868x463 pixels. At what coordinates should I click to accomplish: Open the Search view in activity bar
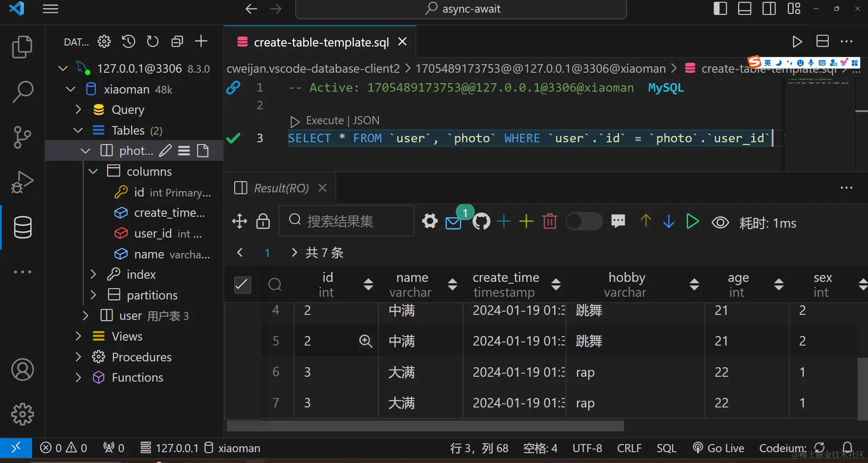click(x=22, y=92)
